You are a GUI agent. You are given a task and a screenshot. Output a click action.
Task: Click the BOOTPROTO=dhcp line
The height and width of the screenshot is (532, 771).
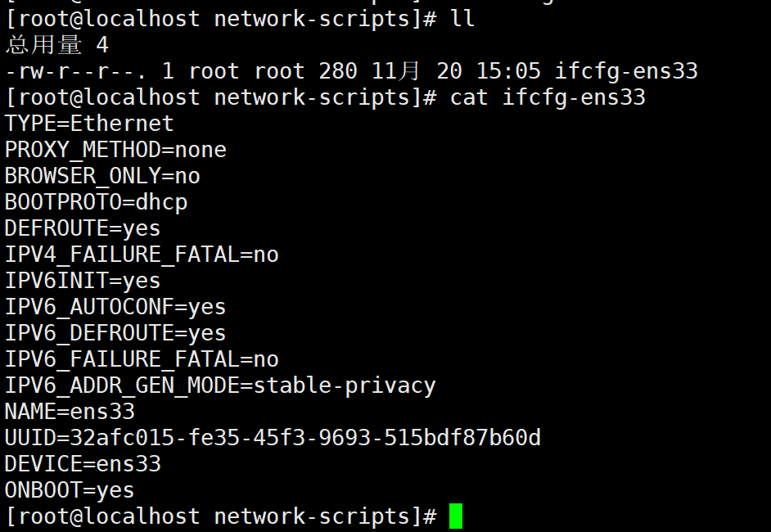pyautogui.click(x=96, y=203)
